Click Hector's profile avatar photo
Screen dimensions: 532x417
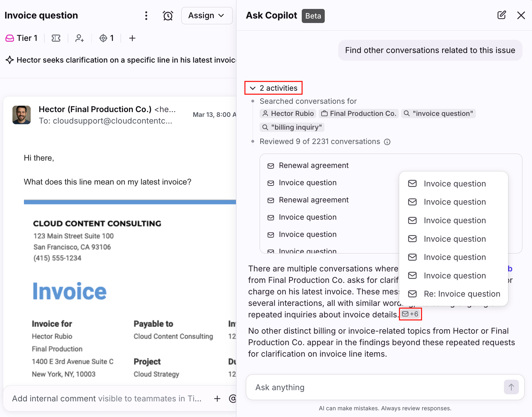coord(21,115)
